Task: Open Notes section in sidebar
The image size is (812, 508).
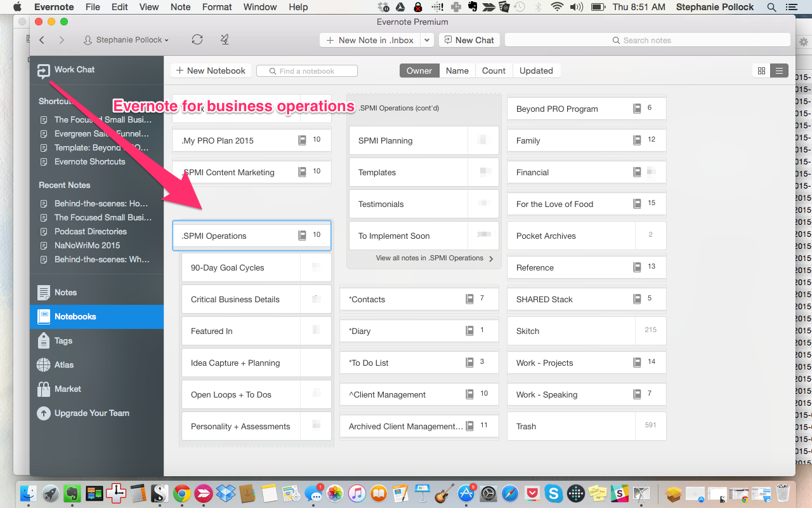Action: pos(96,293)
